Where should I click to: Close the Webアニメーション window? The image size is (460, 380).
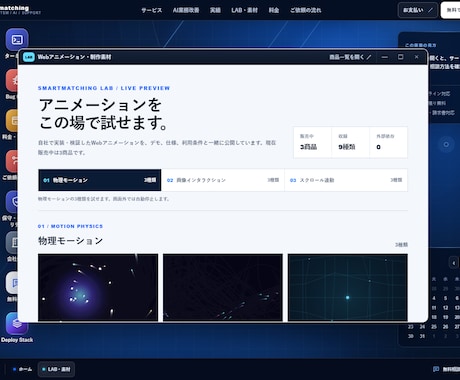point(416,57)
